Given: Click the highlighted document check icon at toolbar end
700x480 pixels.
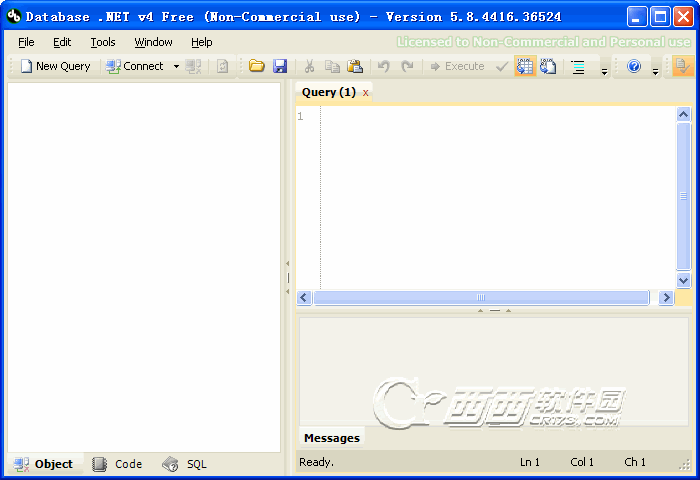Looking at the screenshot, I should click(682, 66).
